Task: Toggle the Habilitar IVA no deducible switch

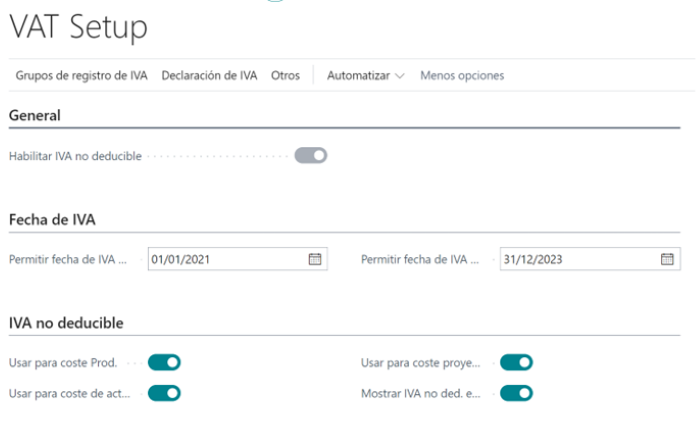Action: click(311, 156)
